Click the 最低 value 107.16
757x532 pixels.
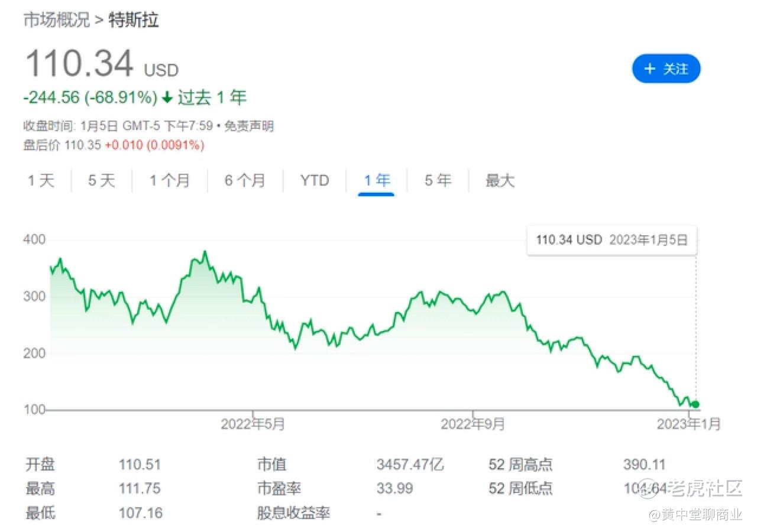140,512
